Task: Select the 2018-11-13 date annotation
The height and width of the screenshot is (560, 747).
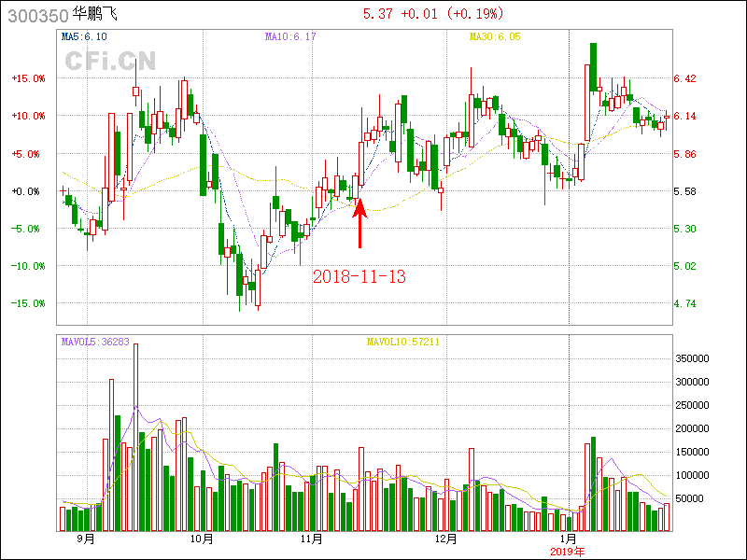Action: (359, 277)
